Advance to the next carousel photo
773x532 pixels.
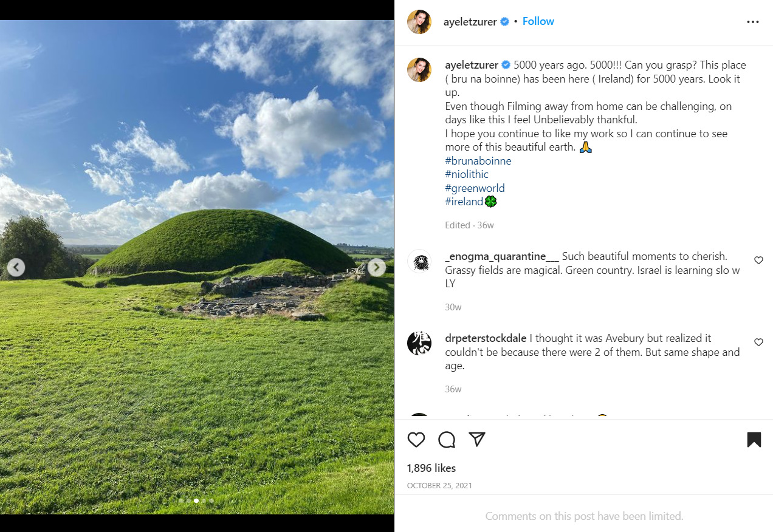pos(376,267)
